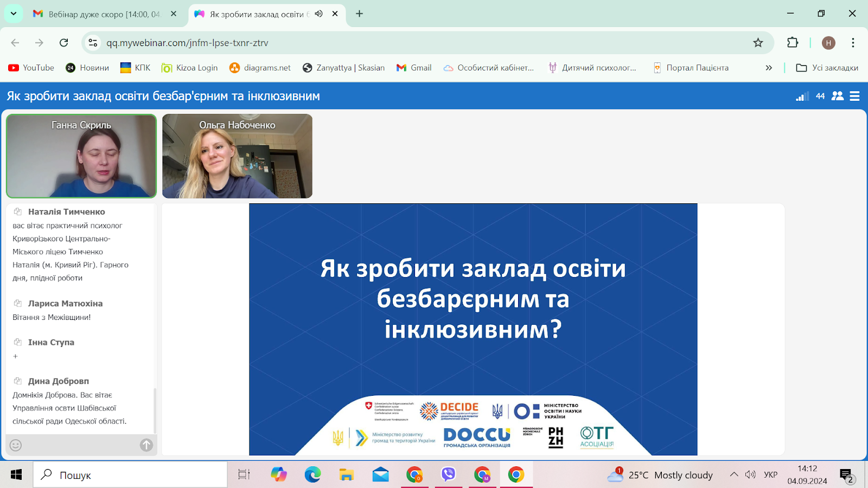The image size is (868, 488).
Task: Open a new browser tab with the plus button
Action: coord(359,14)
